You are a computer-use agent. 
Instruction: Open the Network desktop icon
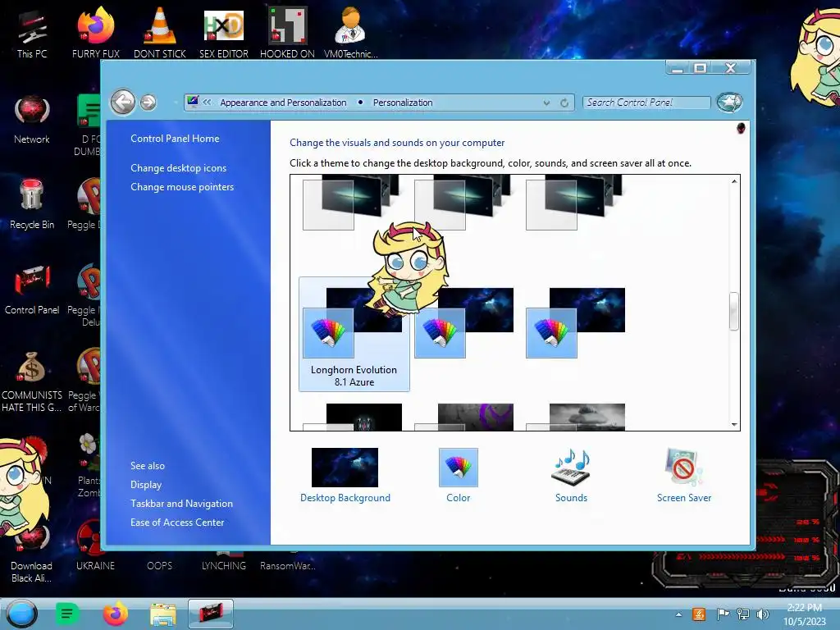[x=32, y=120]
